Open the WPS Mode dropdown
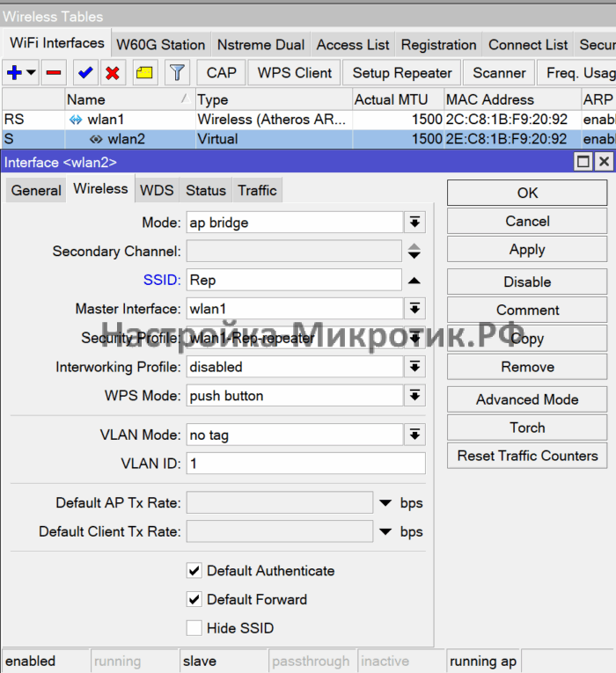 coord(414,395)
